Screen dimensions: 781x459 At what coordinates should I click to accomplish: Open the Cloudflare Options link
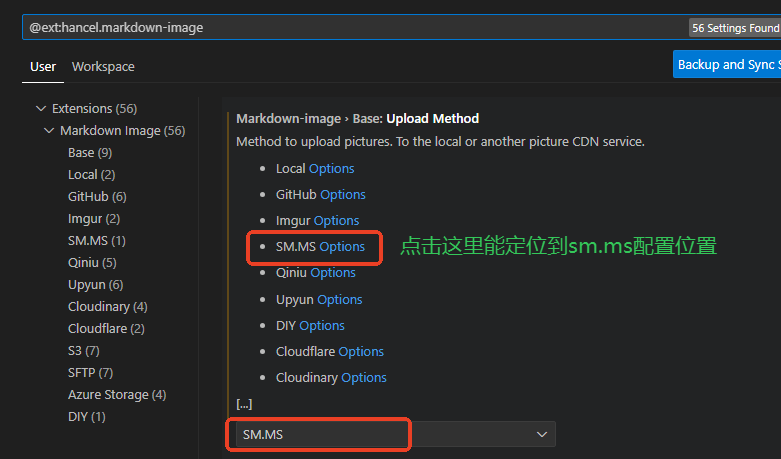coord(361,351)
